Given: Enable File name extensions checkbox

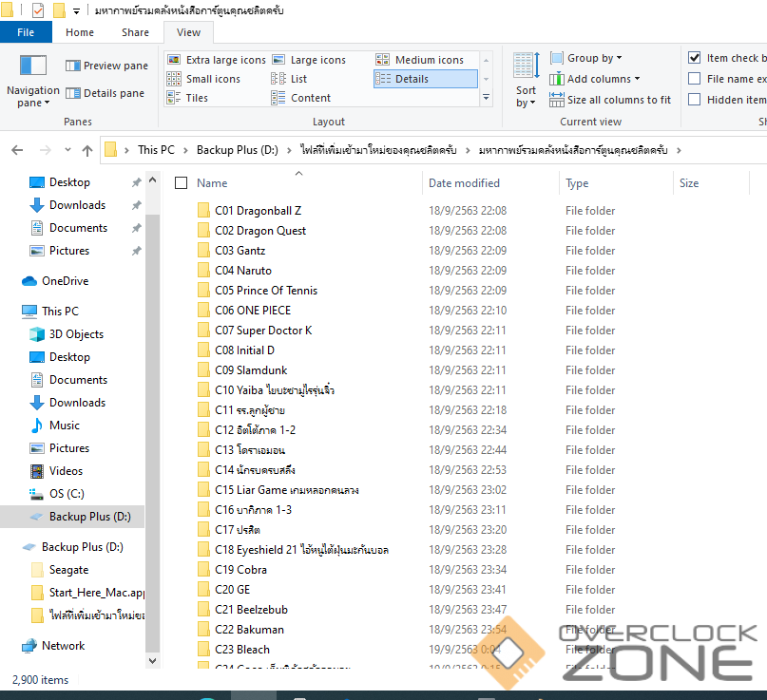Looking at the screenshot, I should [694, 79].
